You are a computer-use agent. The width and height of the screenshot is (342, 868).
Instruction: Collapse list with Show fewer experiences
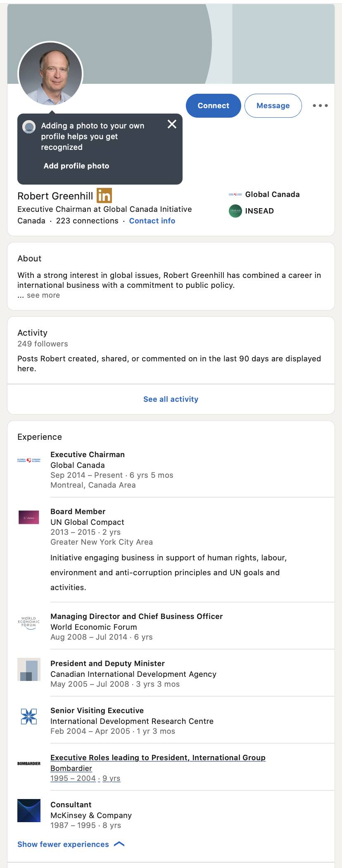pyautogui.click(x=71, y=844)
